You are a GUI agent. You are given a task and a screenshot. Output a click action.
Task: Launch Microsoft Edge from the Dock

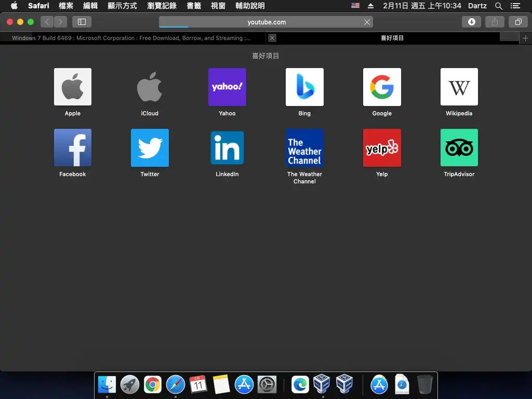[300, 384]
